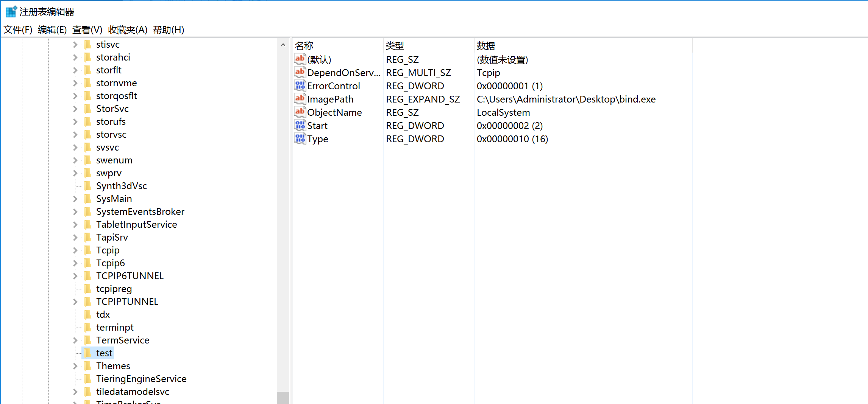Click the folder icon of StorSvc key
Screen dimensions: 868x404
(x=87, y=109)
